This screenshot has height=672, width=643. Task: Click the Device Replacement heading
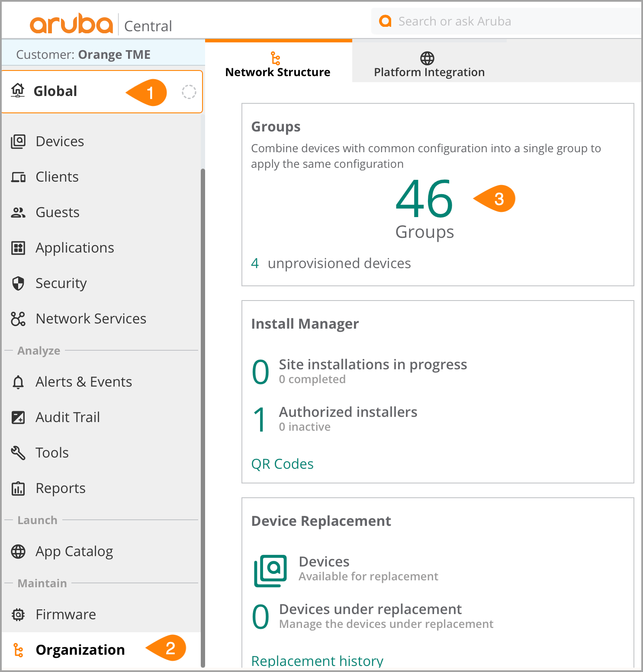[x=321, y=521]
